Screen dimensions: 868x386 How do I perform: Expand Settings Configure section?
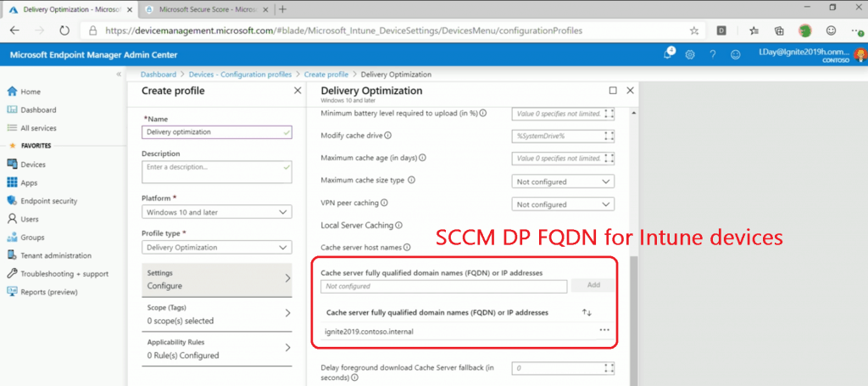click(216, 279)
